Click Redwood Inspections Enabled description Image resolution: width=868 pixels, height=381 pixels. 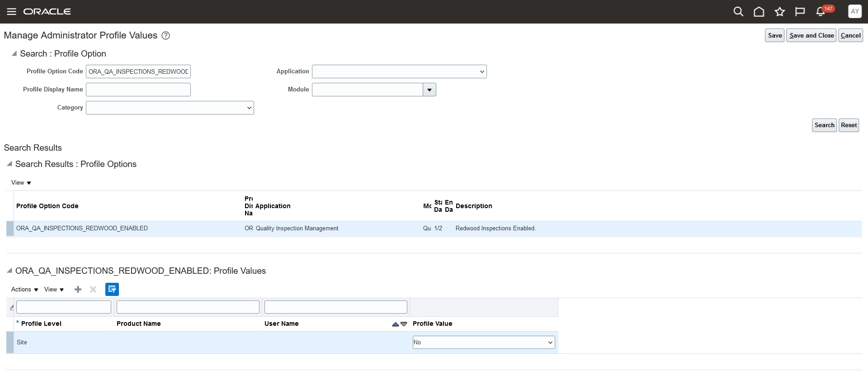point(495,229)
